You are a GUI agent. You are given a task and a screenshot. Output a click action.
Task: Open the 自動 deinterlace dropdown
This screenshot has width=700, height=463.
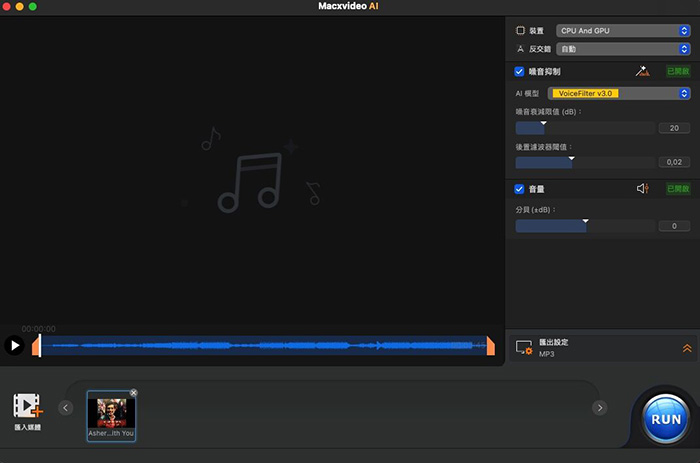(623, 49)
